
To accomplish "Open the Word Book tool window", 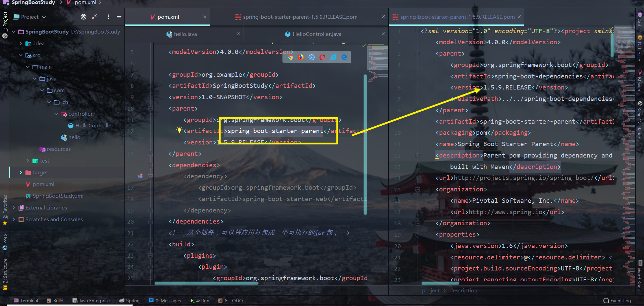I will click(x=640, y=276).
